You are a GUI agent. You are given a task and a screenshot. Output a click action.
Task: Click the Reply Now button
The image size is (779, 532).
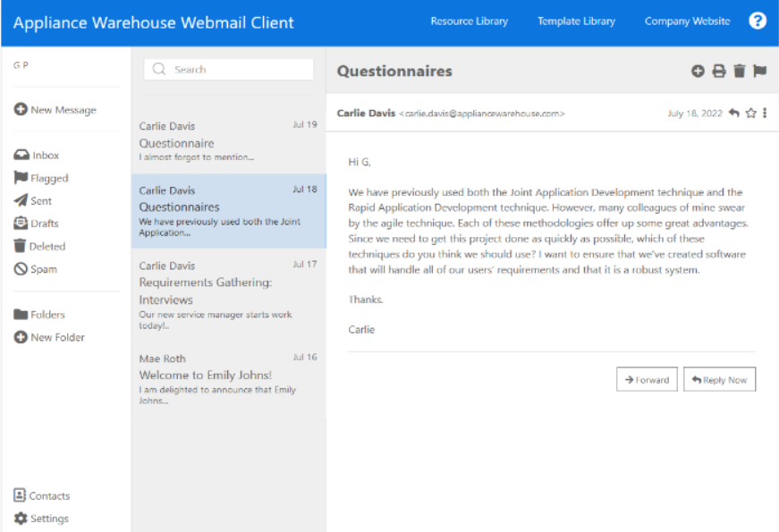pos(719,379)
